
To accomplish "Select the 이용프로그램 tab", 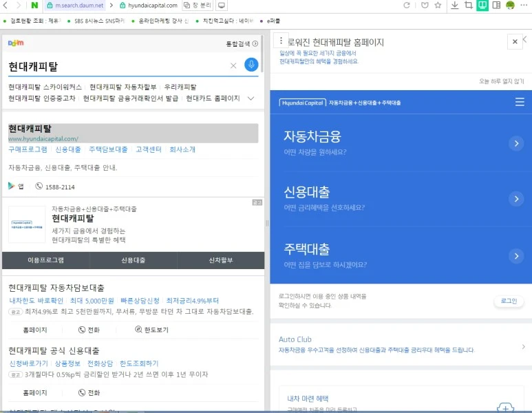I will [46, 260].
